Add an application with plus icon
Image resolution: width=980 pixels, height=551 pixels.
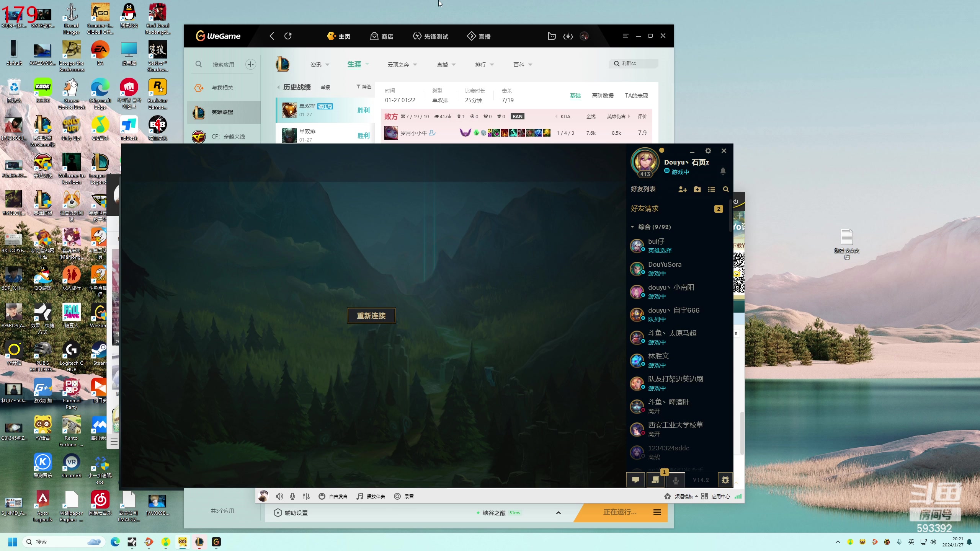251,64
